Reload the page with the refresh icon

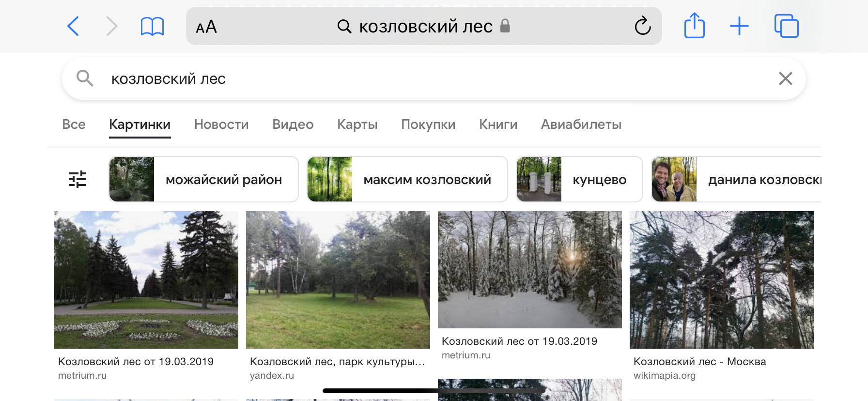[643, 26]
